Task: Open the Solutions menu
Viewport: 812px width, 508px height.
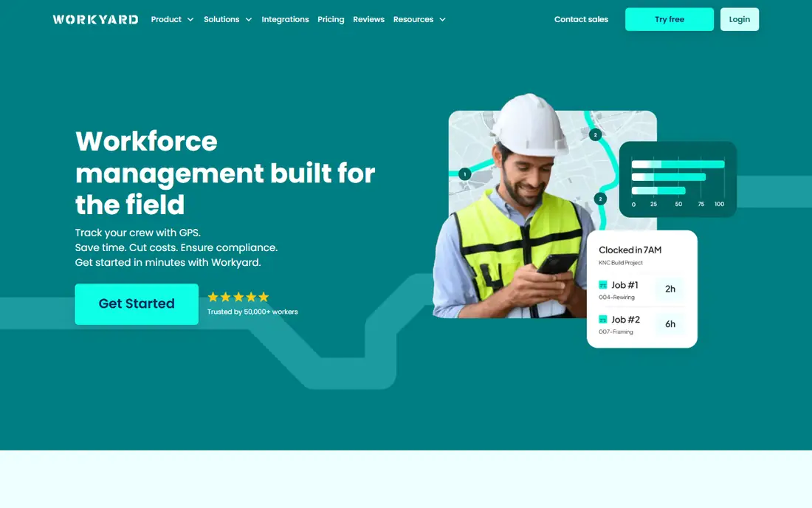Action: click(x=221, y=19)
